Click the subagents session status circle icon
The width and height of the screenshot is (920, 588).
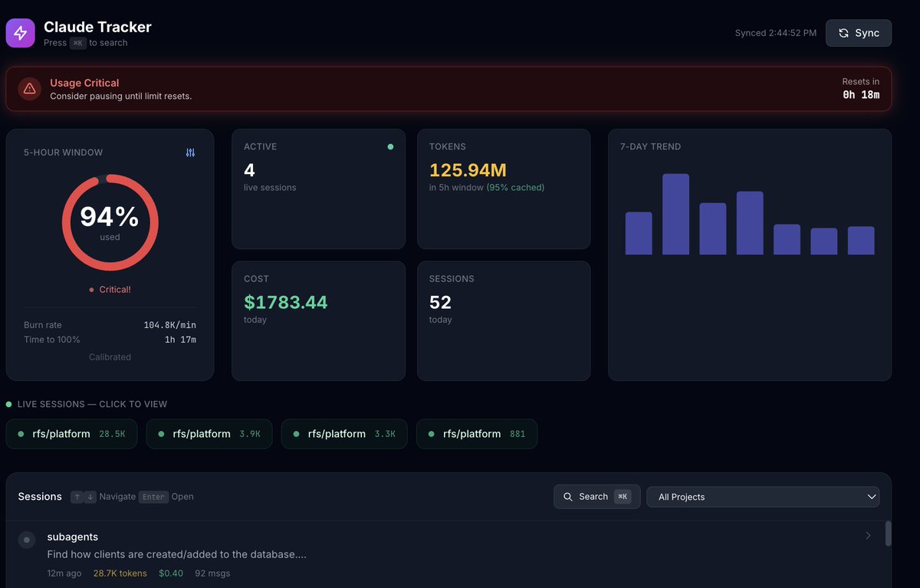[x=27, y=540]
